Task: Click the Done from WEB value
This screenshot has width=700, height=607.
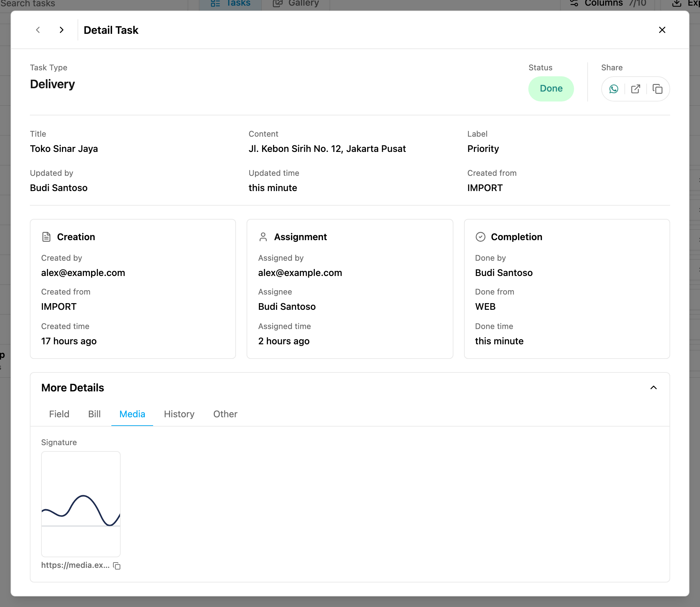Action: point(485,306)
